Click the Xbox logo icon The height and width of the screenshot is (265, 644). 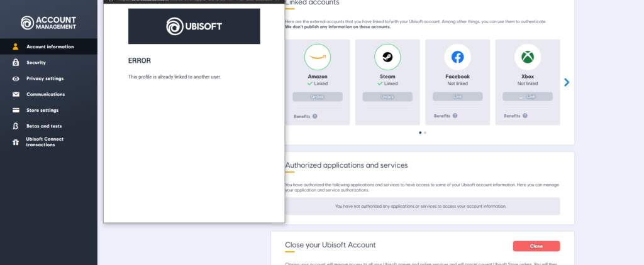(x=528, y=57)
